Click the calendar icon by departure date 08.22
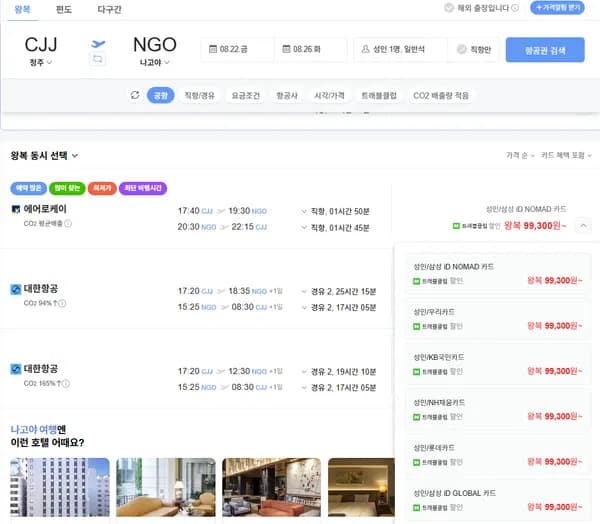This screenshot has width=600, height=524. tap(211, 48)
